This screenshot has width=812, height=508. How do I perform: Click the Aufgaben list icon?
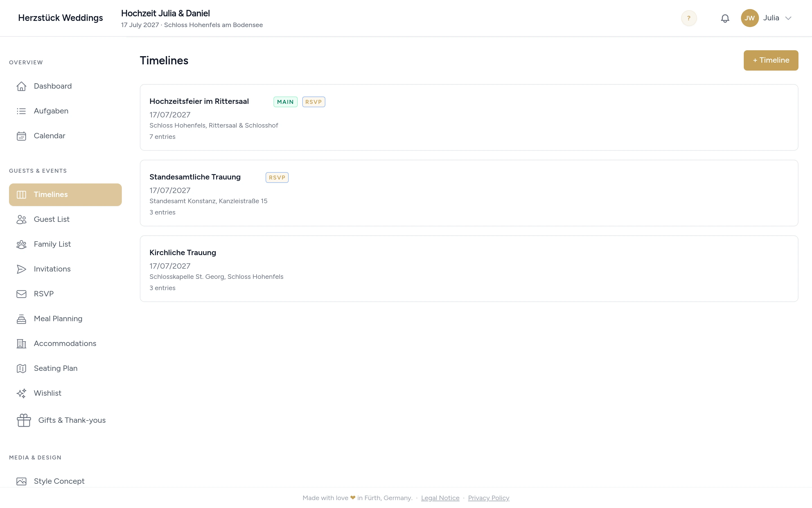[x=21, y=111]
